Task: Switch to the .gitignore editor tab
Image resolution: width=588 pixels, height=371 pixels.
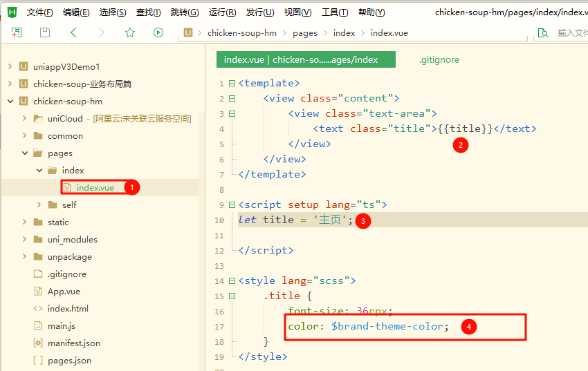Action: pyautogui.click(x=439, y=60)
